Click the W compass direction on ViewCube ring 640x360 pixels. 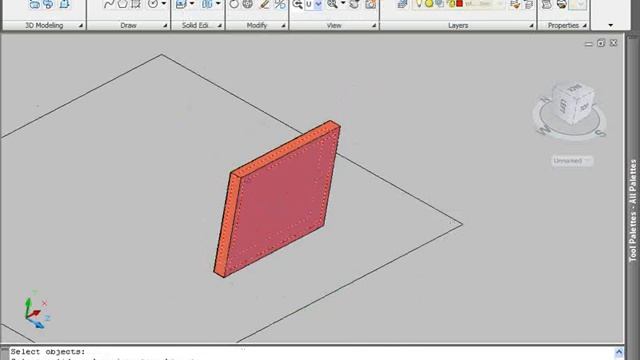tap(544, 131)
